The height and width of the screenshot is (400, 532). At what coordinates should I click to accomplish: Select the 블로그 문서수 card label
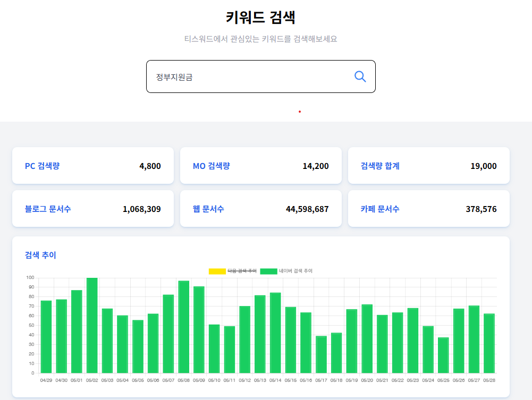[48, 209]
